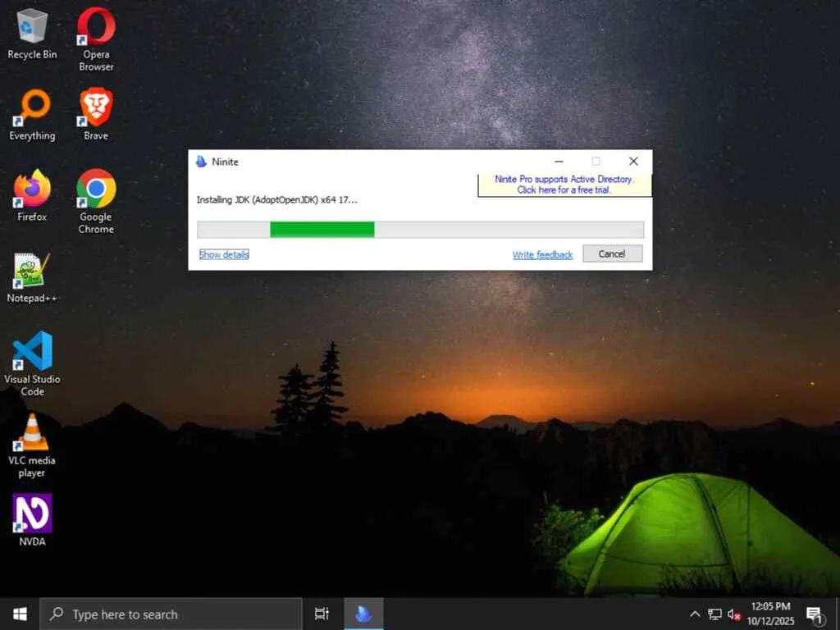Click the Ninite Pro free trial banner

click(564, 185)
